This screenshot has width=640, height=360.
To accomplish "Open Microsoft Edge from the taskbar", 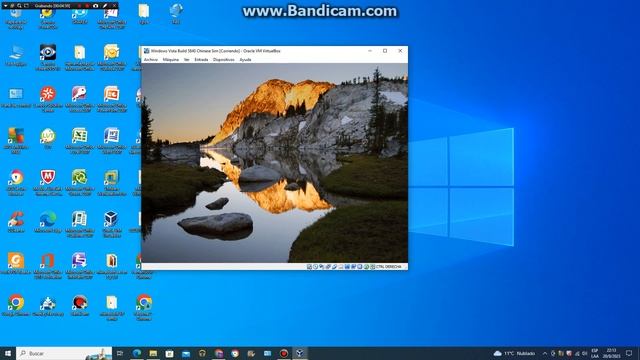I will pyautogui.click(x=137, y=353).
